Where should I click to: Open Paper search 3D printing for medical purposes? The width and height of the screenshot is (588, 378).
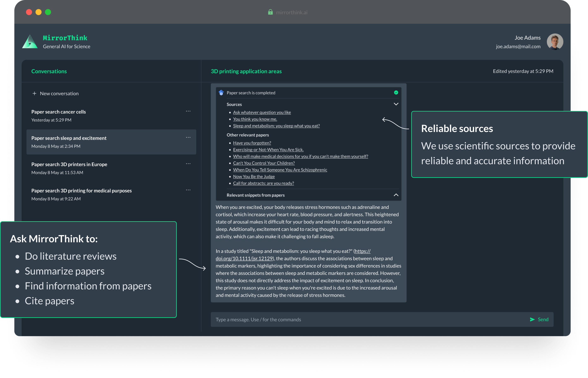pyautogui.click(x=81, y=190)
